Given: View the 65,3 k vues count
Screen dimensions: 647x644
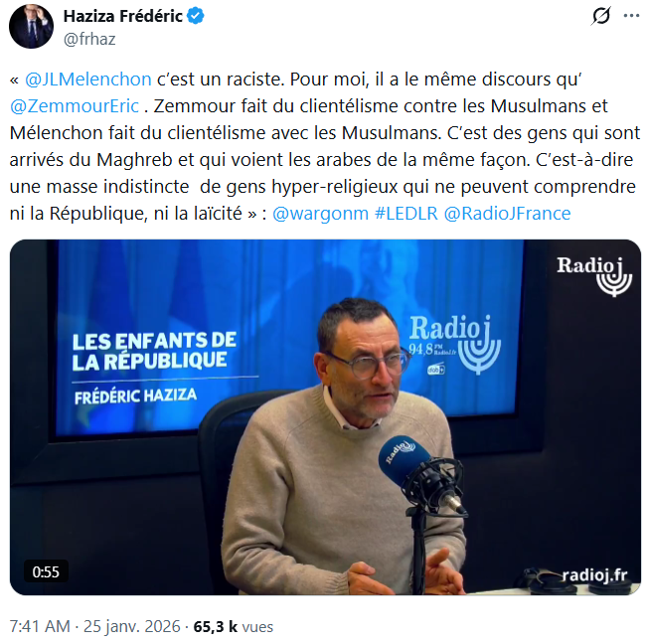Looking at the screenshot, I should click(234, 626).
